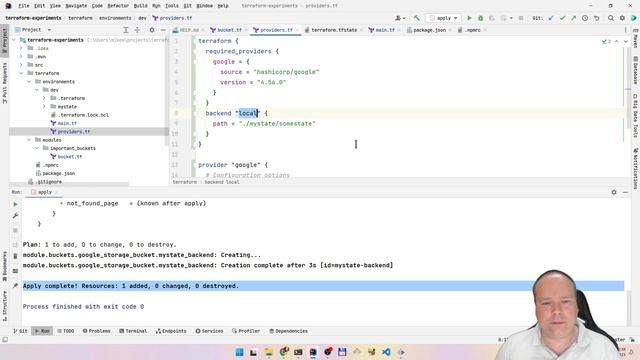
Task: Open the Git tool window button
Action: click(x=20, y=331)
